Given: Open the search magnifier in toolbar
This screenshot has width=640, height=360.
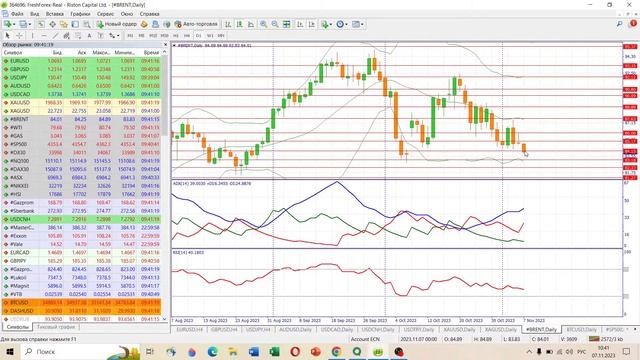Looking at the screenshot, I should click(620, 24).
